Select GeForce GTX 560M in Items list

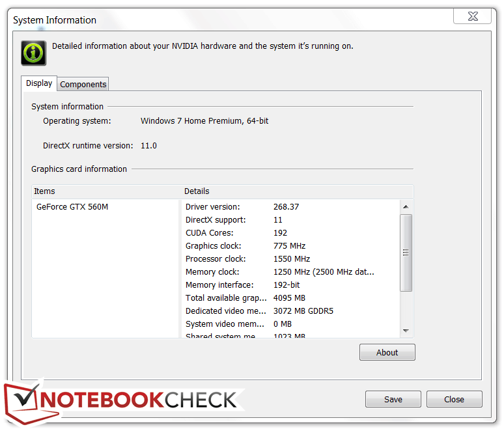[72, 206]
